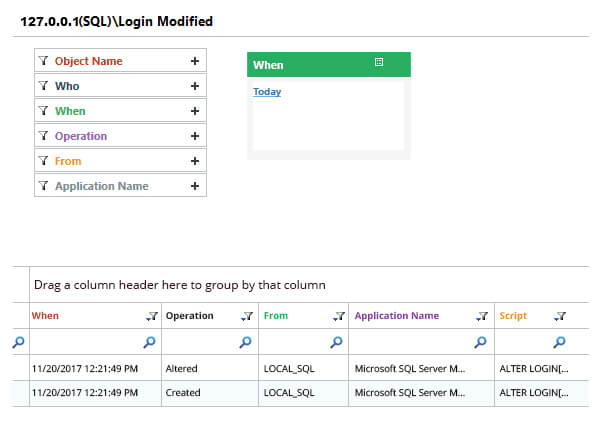Click the filter icon in When column header
612x430 pixels.
tap(151, 316)
